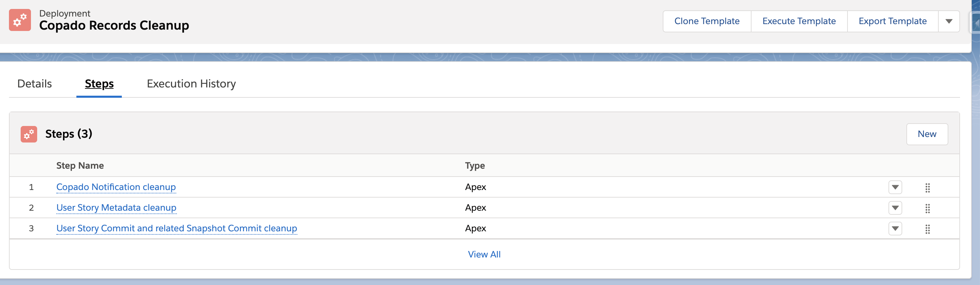Screen dimensions: 980x285
Task: Grab the drag handle for Copado Notification cleanup
Action: pyautogui.click(x=927, y=188)
